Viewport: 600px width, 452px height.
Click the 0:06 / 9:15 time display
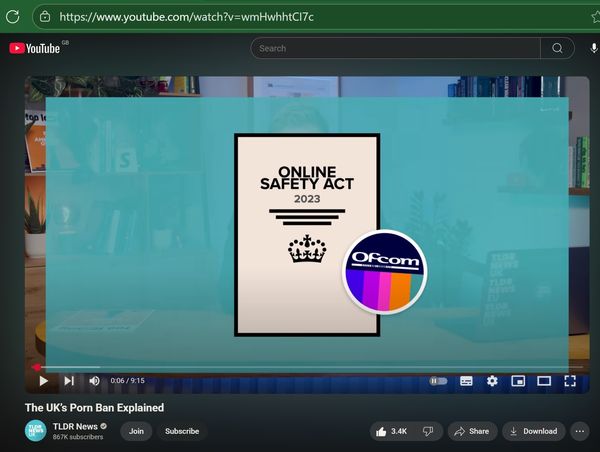[127, 381]
